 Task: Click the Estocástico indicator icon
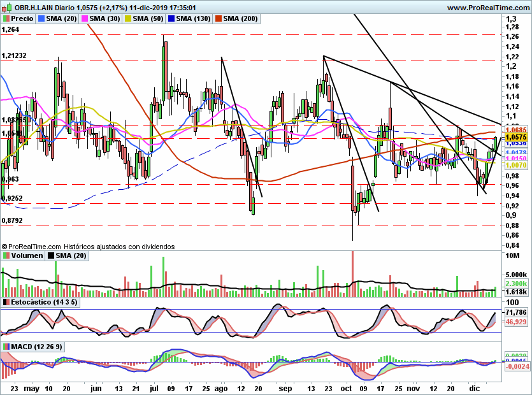[x=6, y=302]
